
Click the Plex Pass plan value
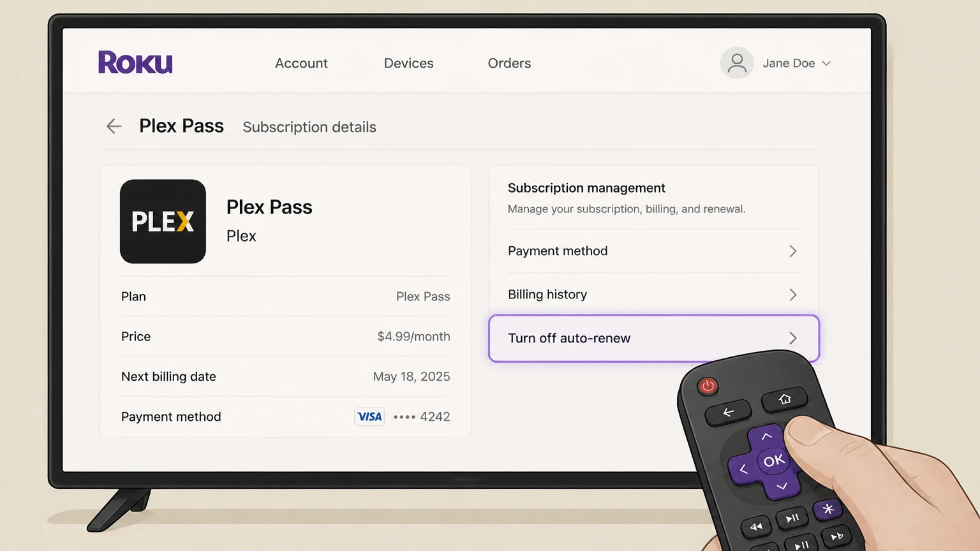click(x=423, y=297)
